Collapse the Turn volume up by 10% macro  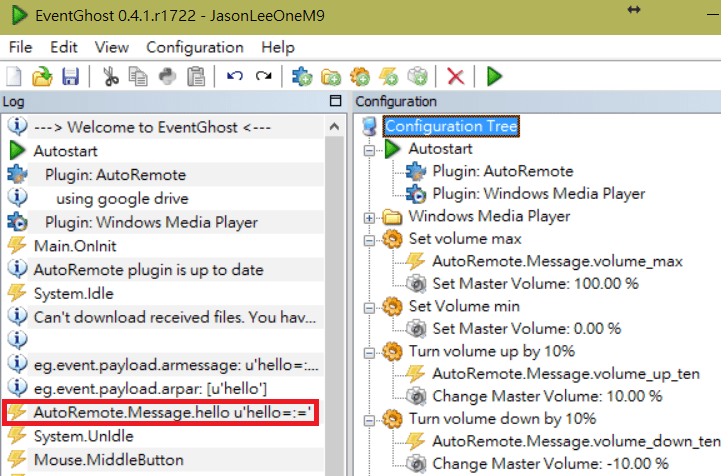(x=372, y=353)
